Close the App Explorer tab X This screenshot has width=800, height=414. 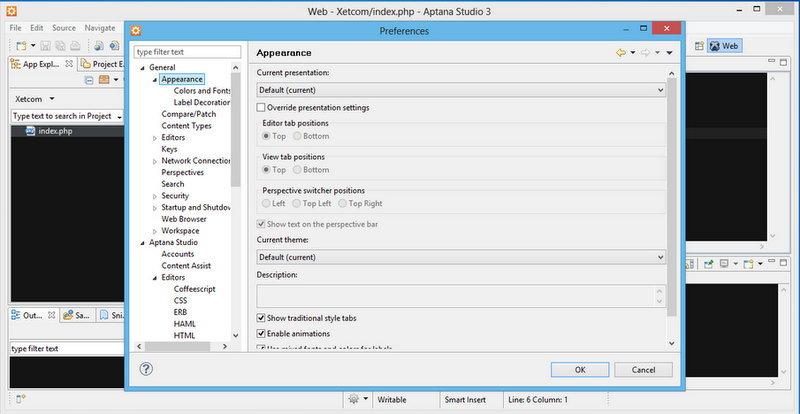(x=69, y=64)
